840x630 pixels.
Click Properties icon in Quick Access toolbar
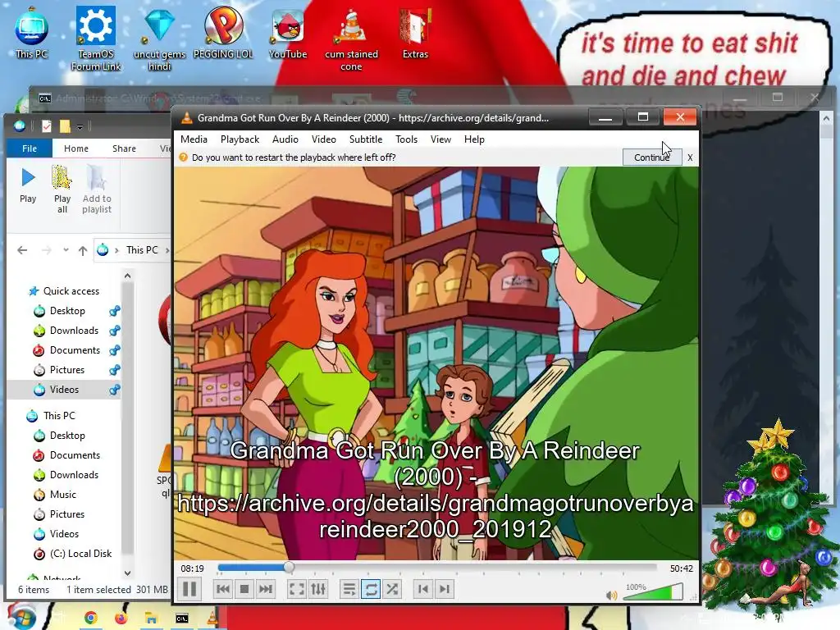(x=47, y=126)
